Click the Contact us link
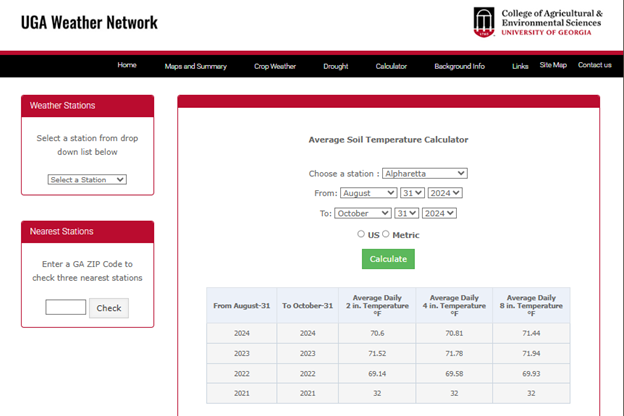Viewport: 624px width, 416px height. point(594,66)
